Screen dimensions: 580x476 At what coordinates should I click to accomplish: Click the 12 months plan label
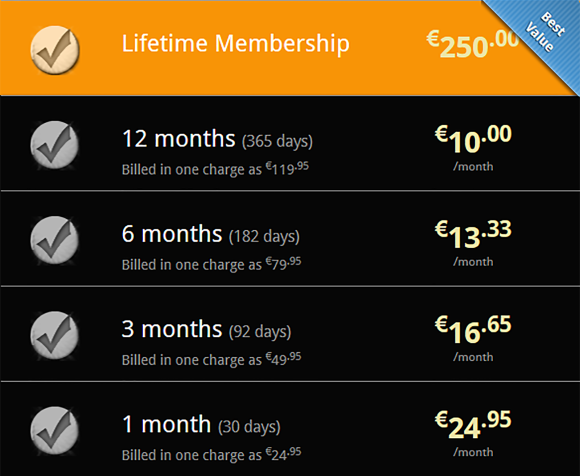point(179,139)
